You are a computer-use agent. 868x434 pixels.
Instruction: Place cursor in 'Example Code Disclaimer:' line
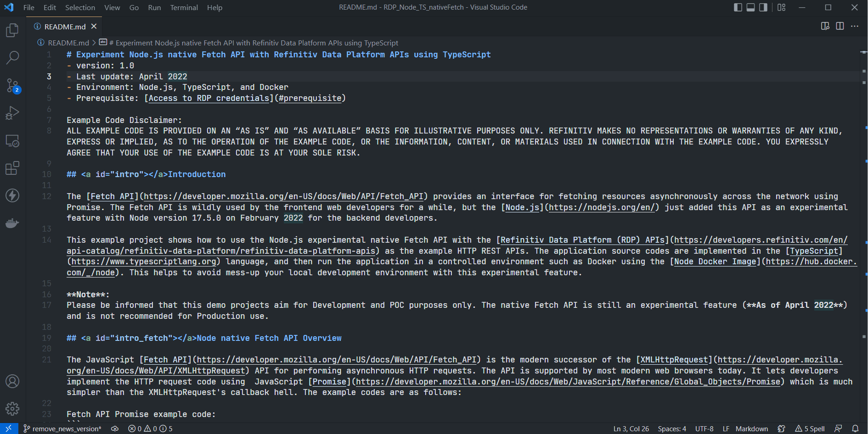[x=124, y=120]
